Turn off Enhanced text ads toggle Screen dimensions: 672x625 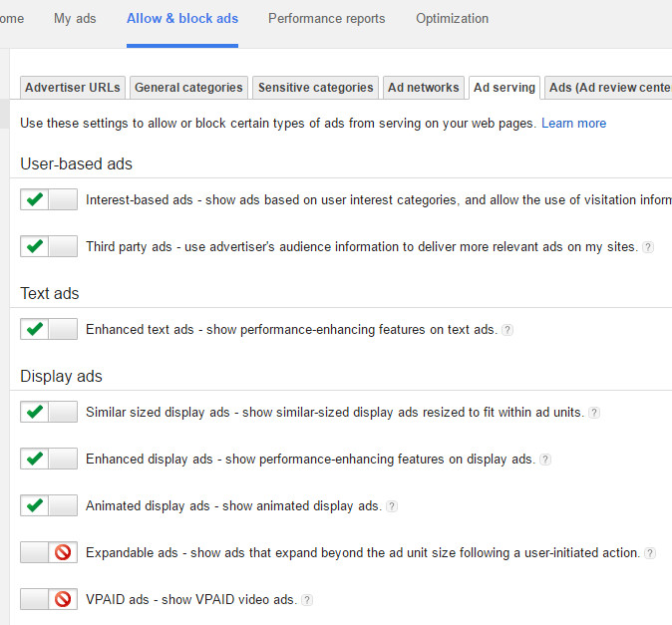pos(49,329)
